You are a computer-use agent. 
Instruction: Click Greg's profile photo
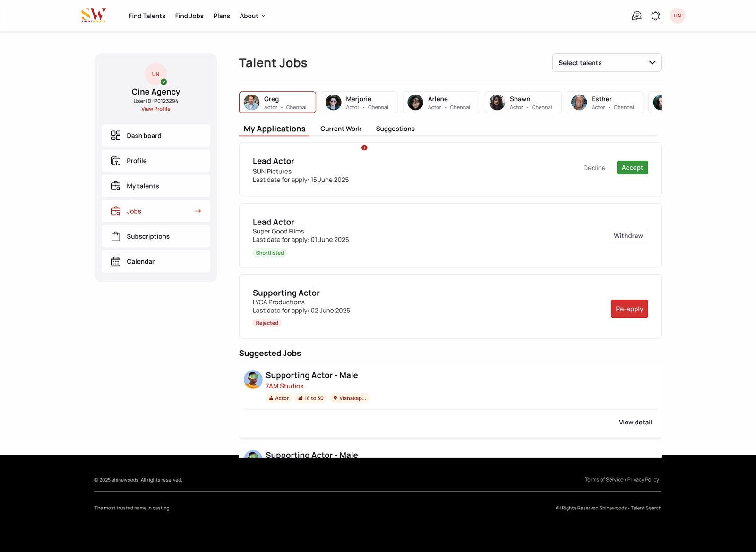[x=251, y=102]
